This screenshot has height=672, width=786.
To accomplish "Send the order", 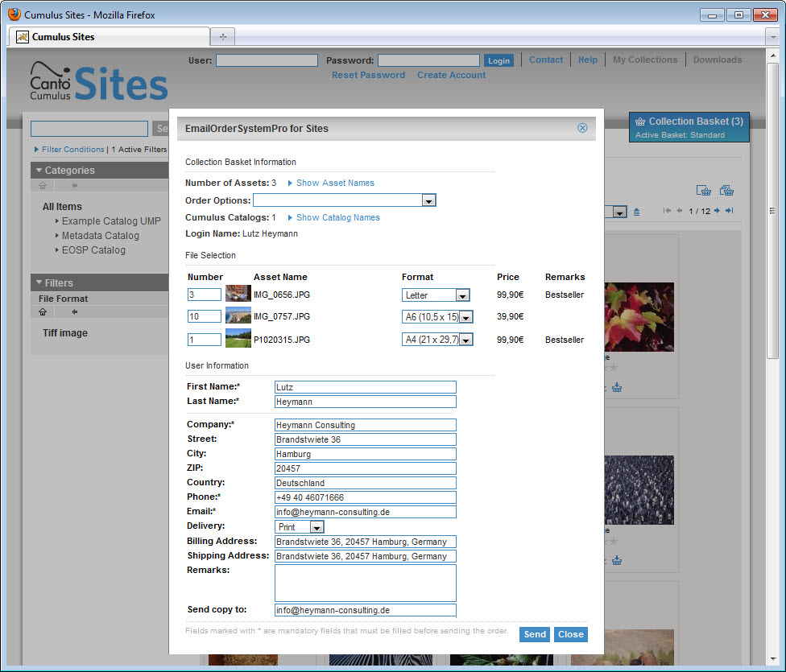I will [x=535, y=634].
